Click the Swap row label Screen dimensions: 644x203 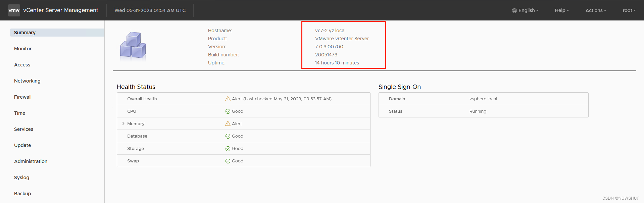(133, 161)
